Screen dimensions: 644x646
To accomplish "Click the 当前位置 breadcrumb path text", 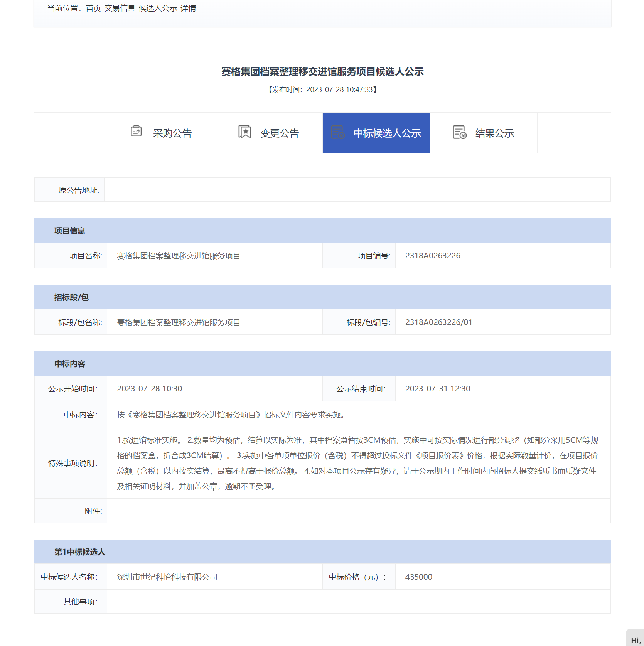I will tap(121, 8).
